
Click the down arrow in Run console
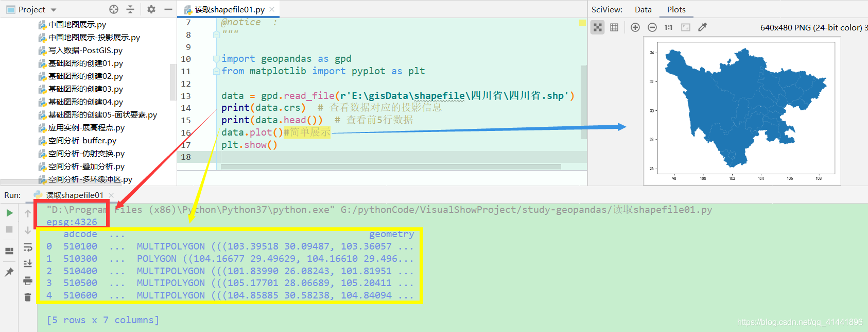(x=28, y=230)
